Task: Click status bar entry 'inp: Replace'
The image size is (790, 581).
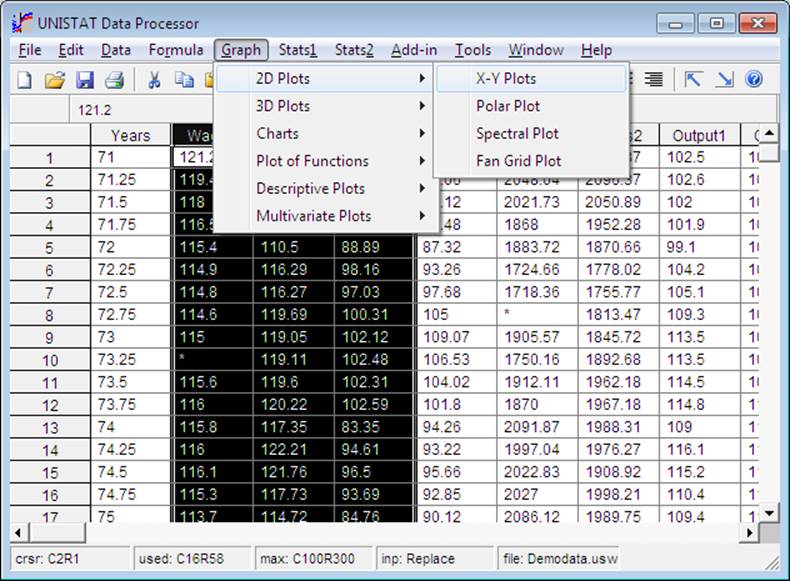Action: [434, 559]
